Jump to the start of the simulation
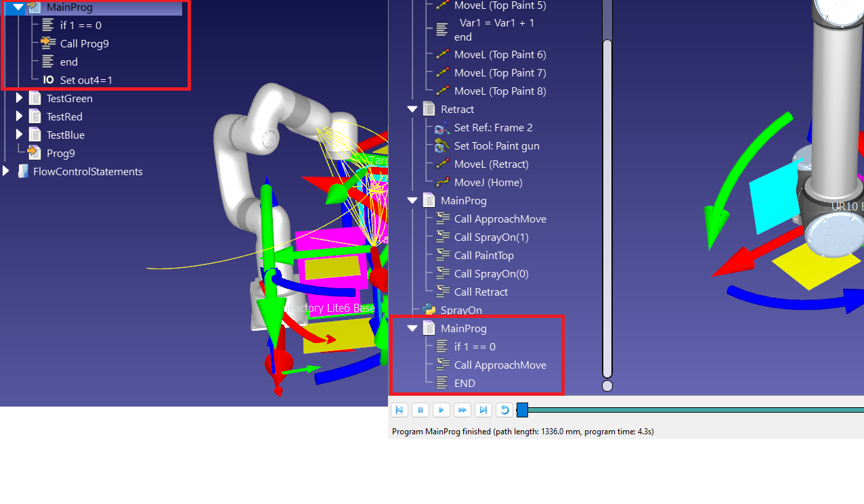 400,410
